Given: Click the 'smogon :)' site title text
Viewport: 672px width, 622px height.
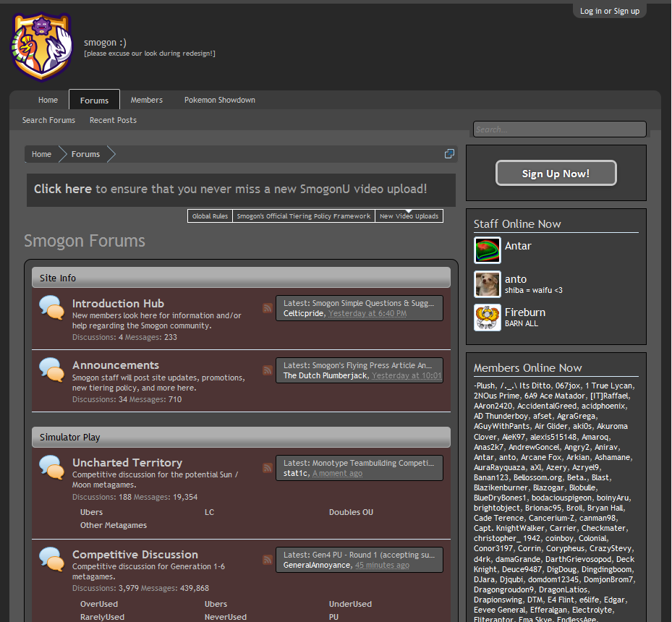Looking at the screenshot, I should (x=105, y=43).
